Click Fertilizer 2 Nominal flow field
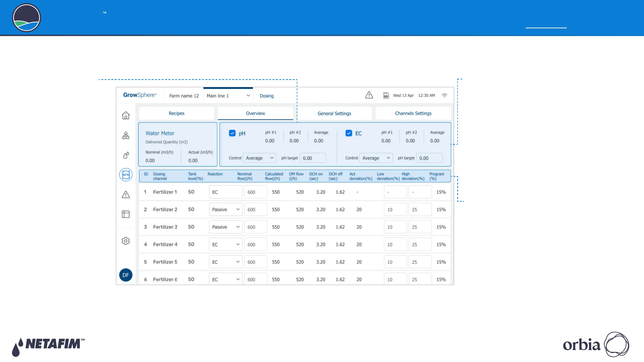 (x=256, y=210)
